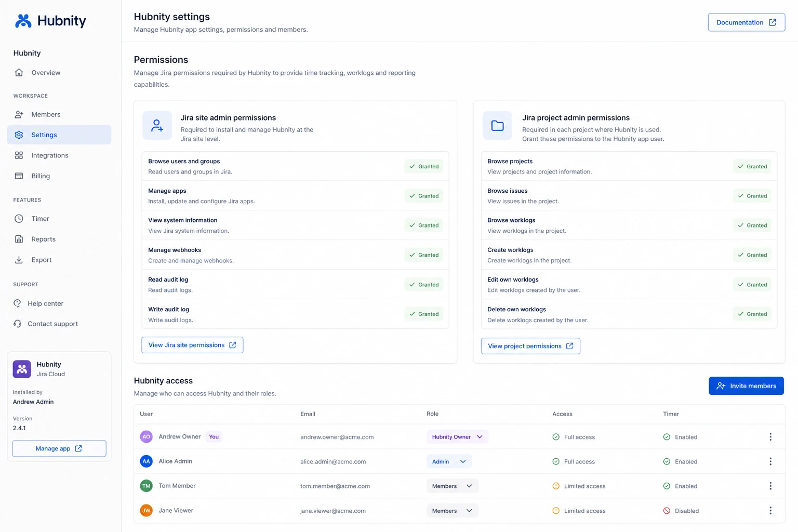Open Hubnity Owner role dropdown
This screenshot has width=798, height=532.
click(x=457, y=437)
